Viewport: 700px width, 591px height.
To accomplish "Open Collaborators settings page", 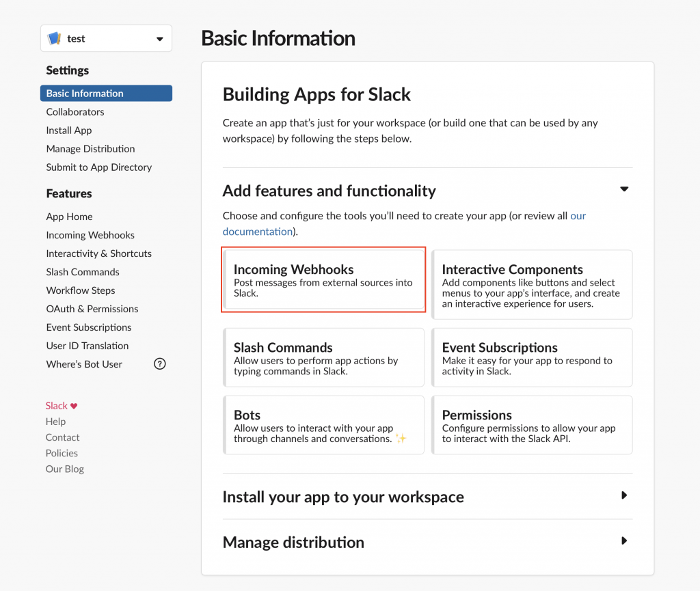I will pos(75,112).
